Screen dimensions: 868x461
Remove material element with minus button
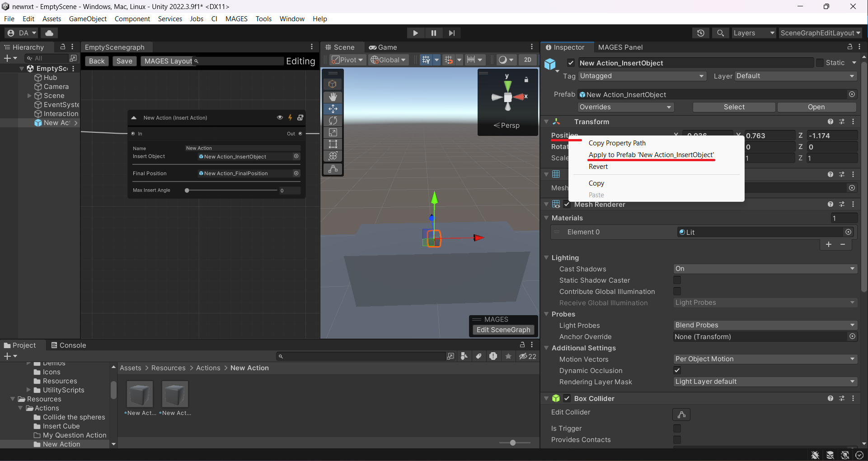click(843, 244)
